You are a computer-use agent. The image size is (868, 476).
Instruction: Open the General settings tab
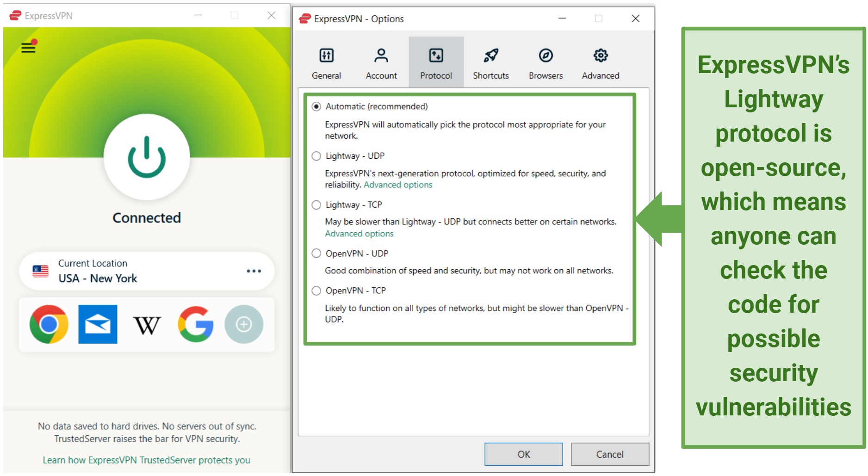click(326, 63)
